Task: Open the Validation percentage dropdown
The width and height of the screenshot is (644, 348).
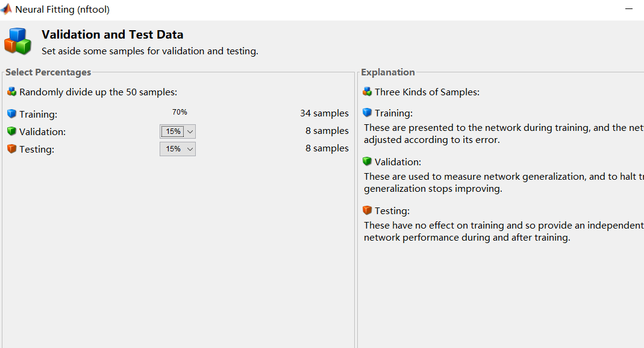Action: pos(178,131)
